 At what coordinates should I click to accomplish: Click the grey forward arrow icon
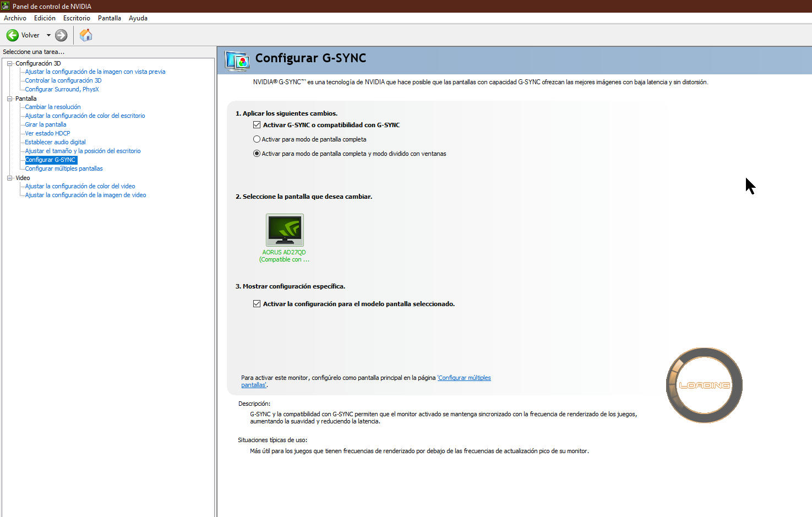61,35
